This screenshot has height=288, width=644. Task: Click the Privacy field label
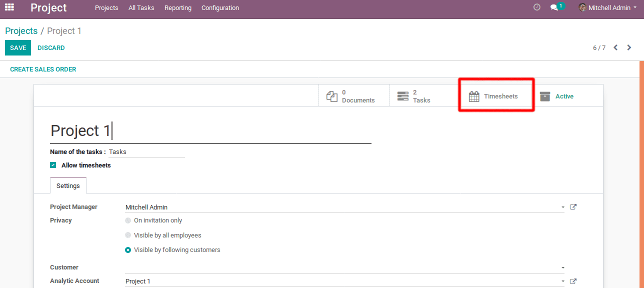pyautogui.click(x=61, y=220)
